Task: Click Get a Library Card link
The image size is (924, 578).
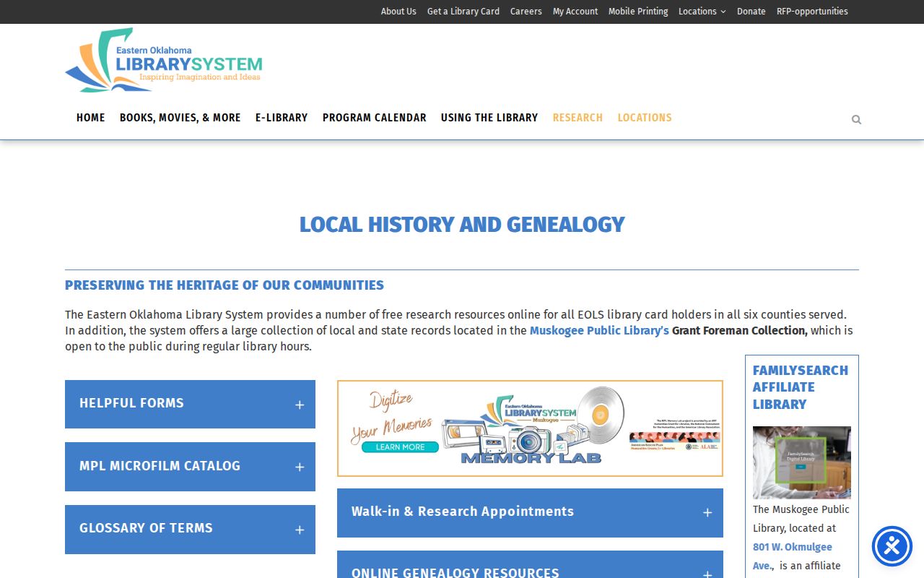Action: click(x=463, y=12)
